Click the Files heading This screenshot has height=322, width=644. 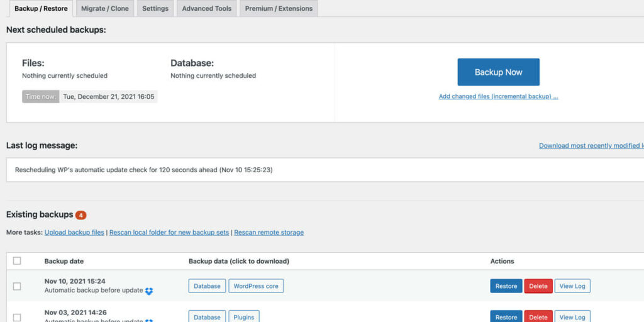[x=33, y=64]
